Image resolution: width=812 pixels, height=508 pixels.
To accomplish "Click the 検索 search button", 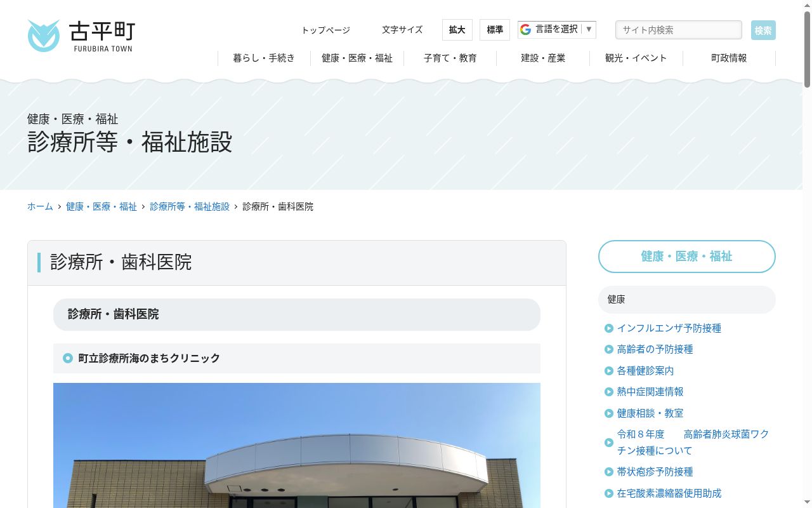I will point(763,30).
